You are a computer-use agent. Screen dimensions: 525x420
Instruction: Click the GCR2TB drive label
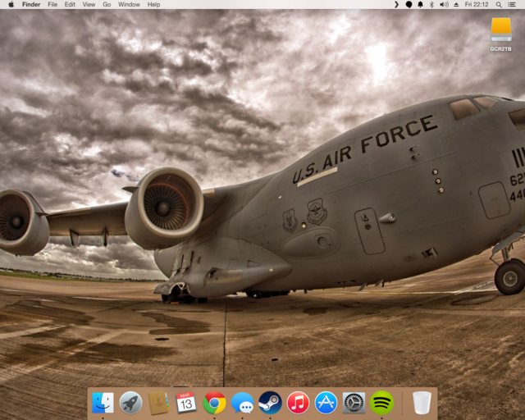501,49
